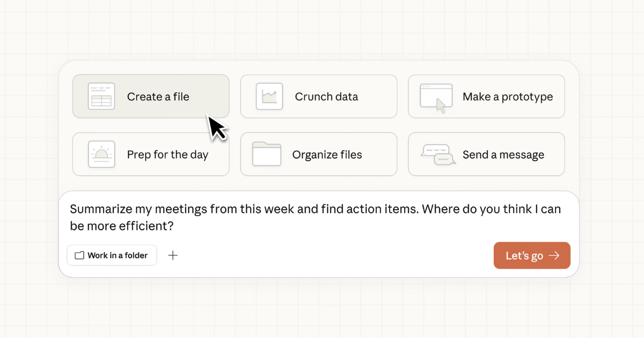644x338 pixels.
Task: Click the highlighted Create a file card
Action: point(150,97)
